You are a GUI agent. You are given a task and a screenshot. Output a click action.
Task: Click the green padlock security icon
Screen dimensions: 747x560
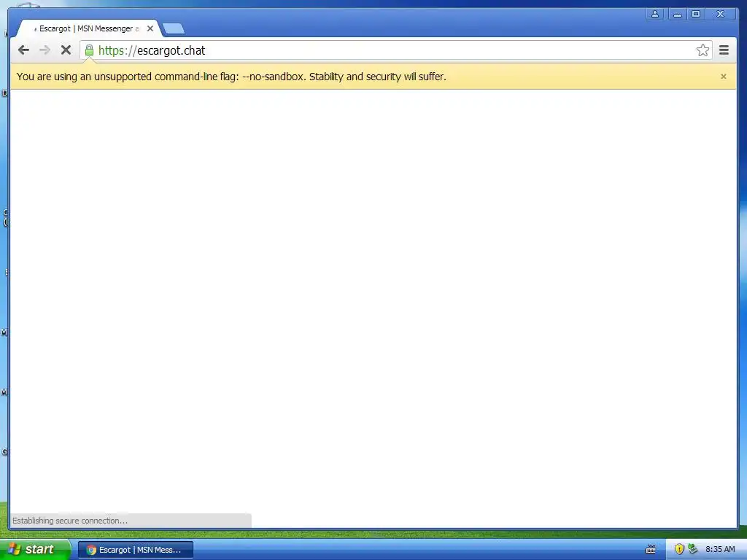(89, 50)
